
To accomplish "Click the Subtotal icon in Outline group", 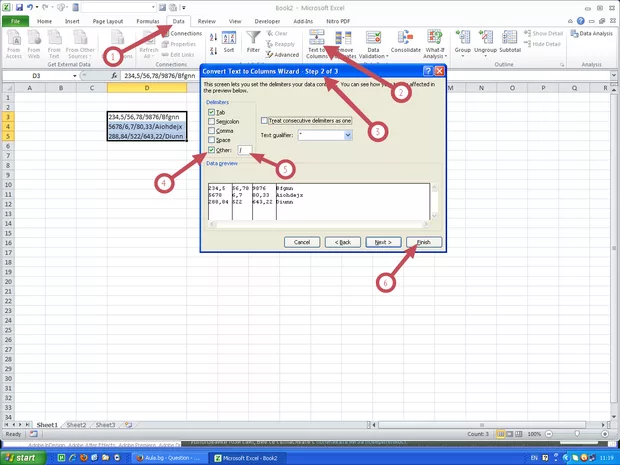I will coord(510,40).
